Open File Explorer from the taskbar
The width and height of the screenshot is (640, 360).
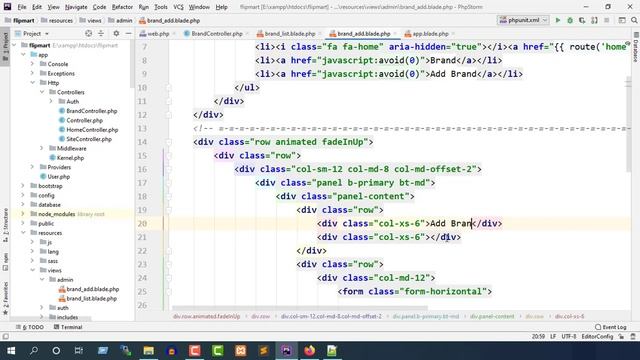point(149,351)
